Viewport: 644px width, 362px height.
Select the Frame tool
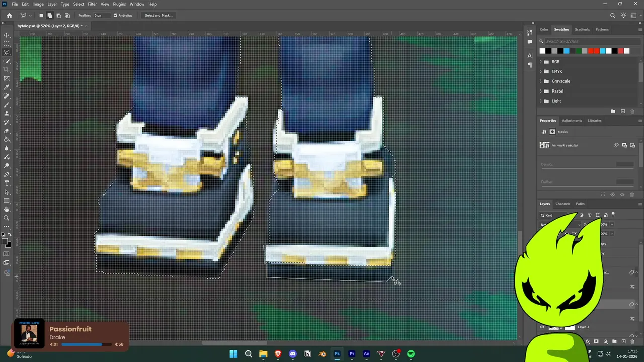[7, 78]
